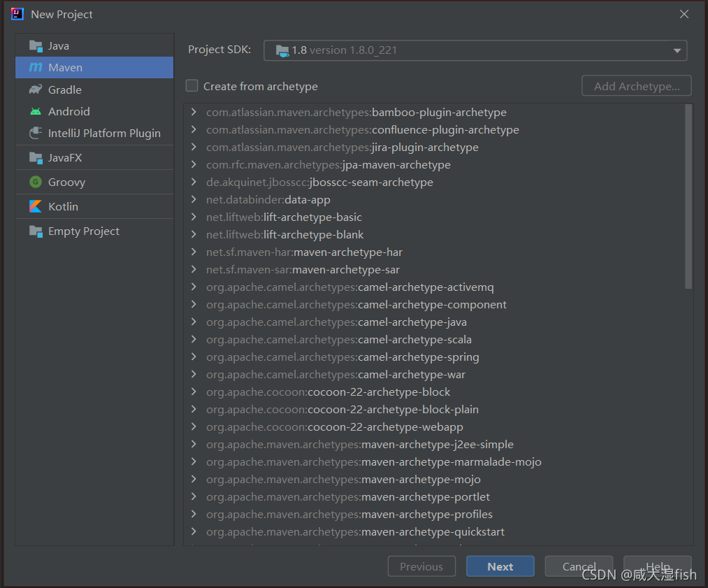Screen dimensions: 708x588
Task: Click the JavaFX folder icon
Action: (36, 157)
